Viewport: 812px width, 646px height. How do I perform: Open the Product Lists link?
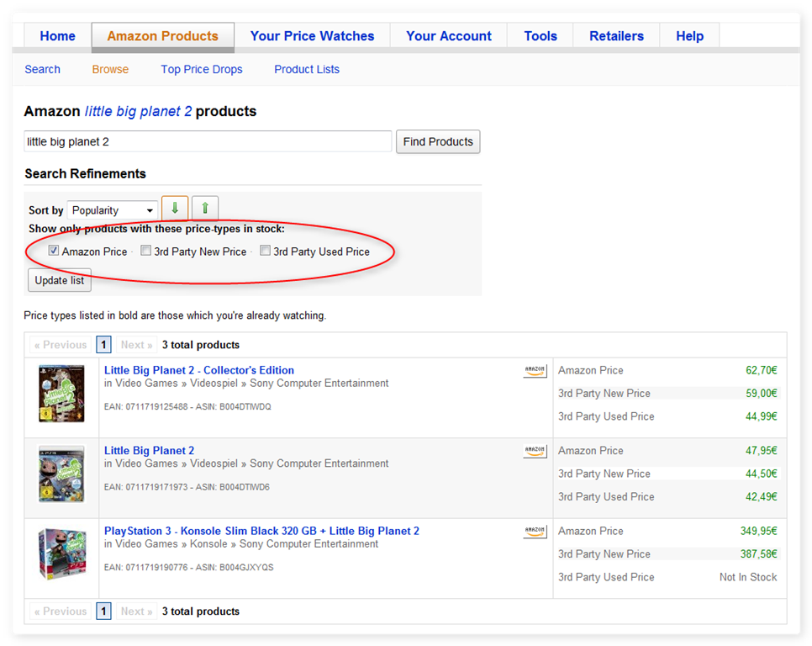click(307, 70)
